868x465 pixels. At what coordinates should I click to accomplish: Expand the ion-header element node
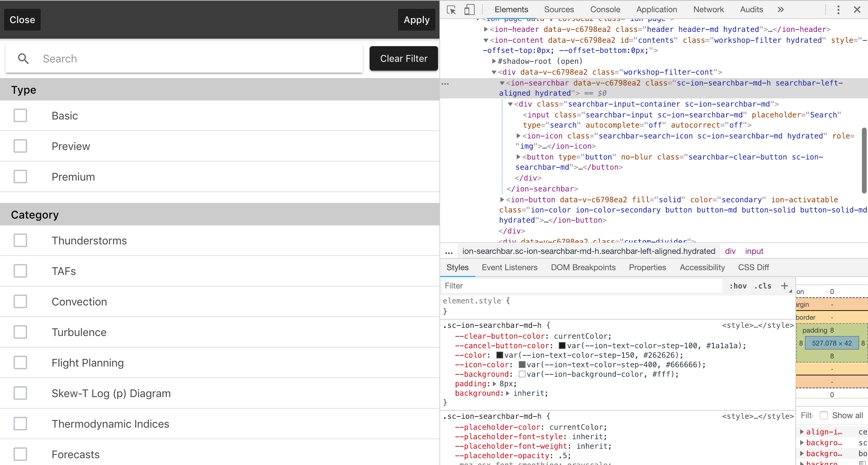486,29
